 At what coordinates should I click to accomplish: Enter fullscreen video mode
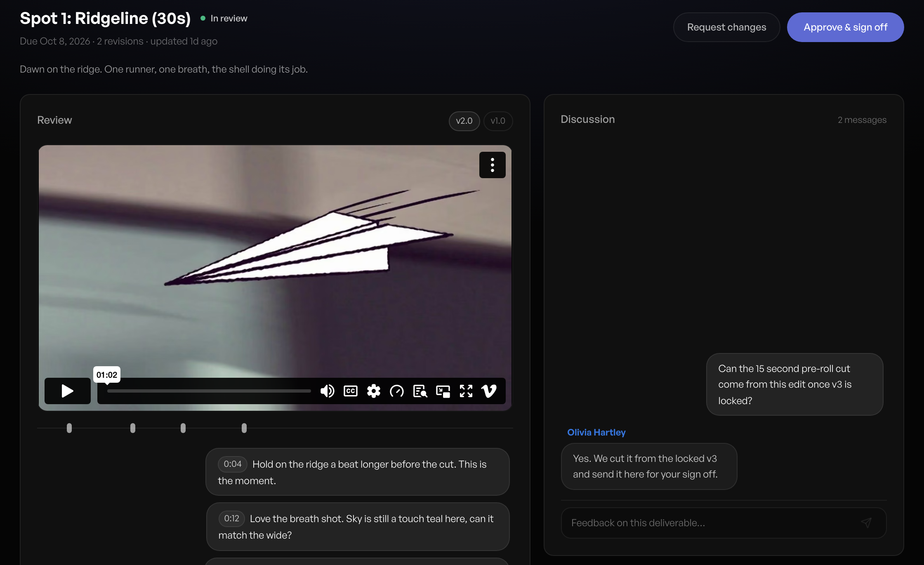(x=466, y=391)
